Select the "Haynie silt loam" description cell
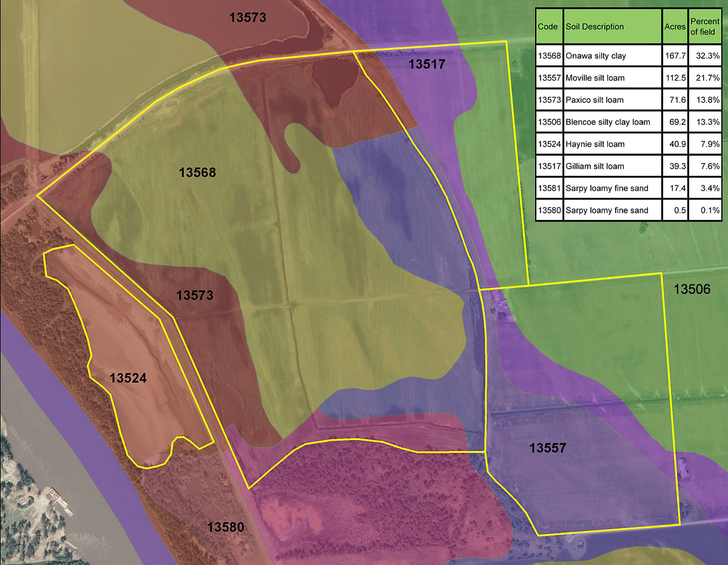 click(x=612, y=144)
